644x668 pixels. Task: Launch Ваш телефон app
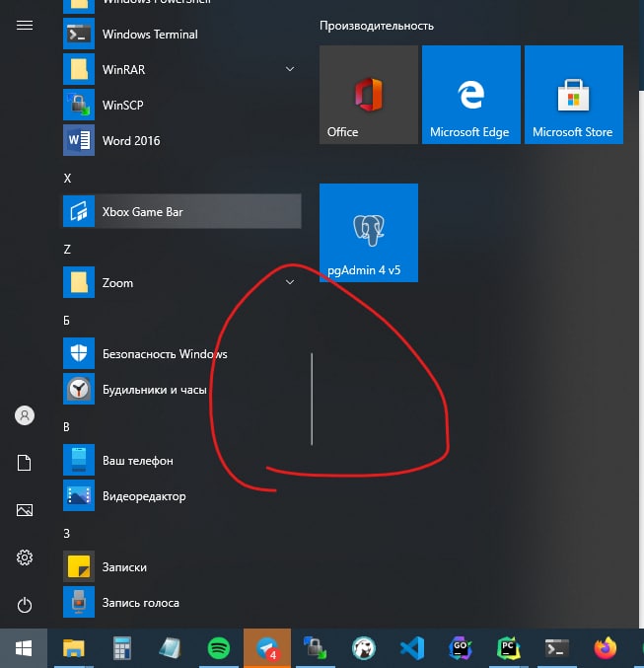point(181,460)
